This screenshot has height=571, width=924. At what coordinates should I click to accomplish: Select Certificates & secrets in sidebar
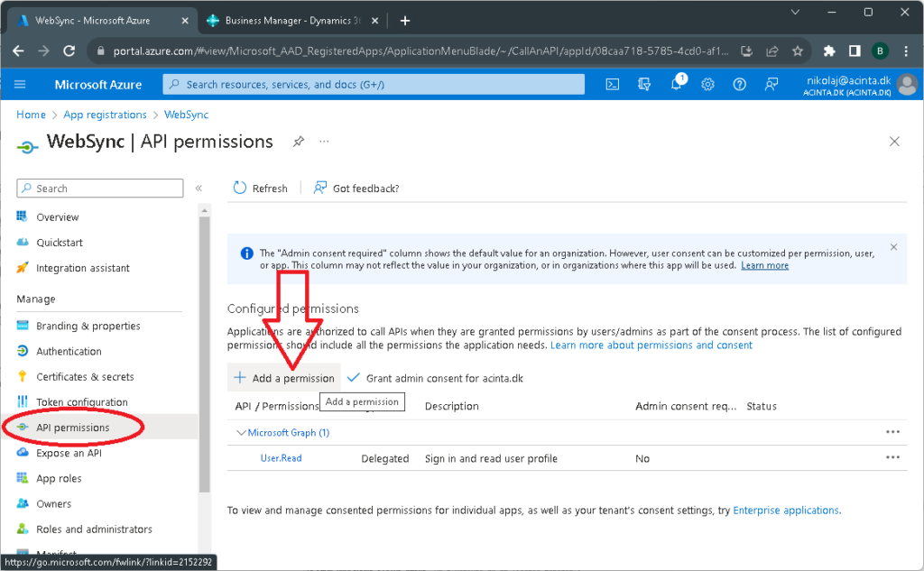(85, 377)
